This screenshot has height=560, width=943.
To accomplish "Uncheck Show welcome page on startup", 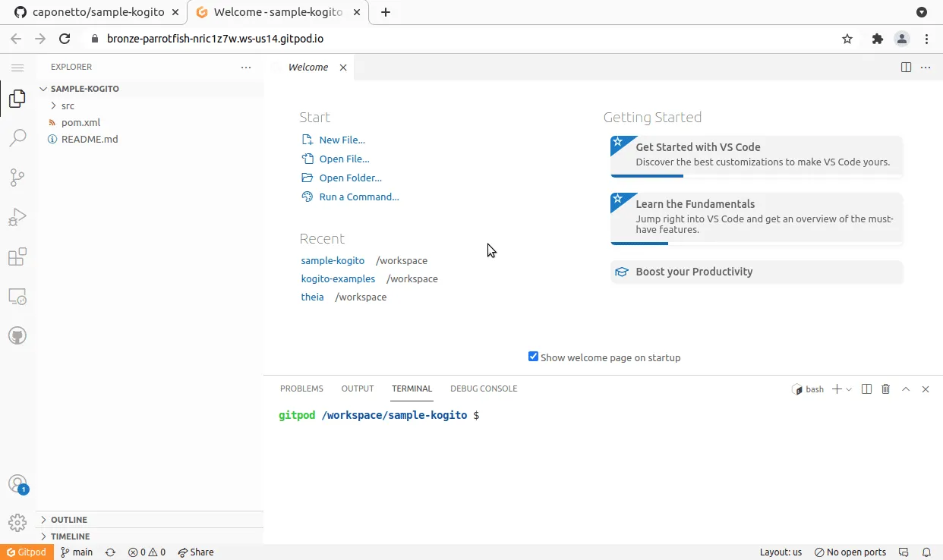I will (533, 357).
